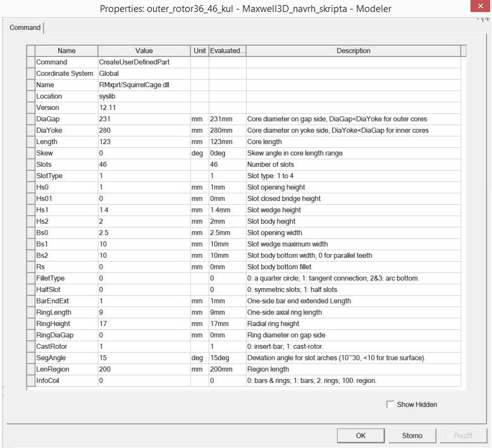Edit Bs0 value 2.5
Image resolution: width=492 pixels, height=448 pixels.
(x=144, y=233)
